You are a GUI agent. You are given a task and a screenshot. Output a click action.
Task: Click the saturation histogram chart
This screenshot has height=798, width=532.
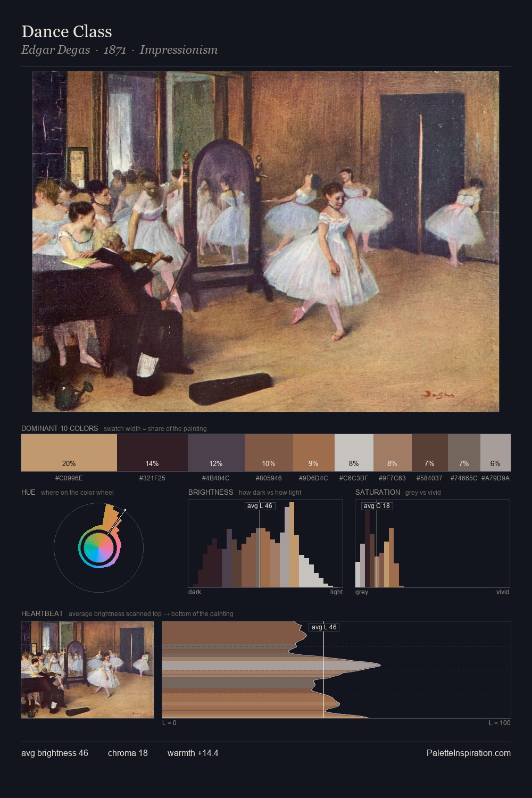coord(433,544)
